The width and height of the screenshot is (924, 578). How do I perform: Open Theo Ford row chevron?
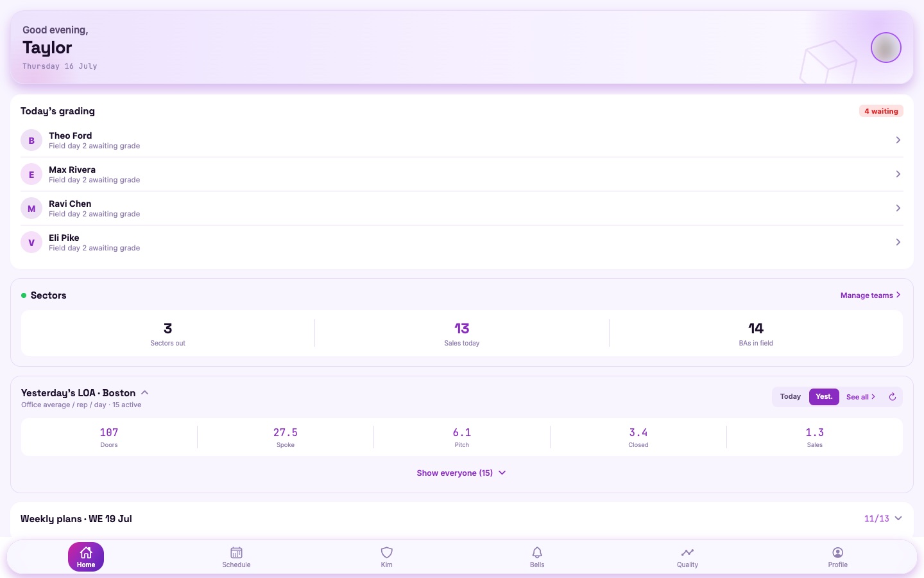click(x=898, y=140)
